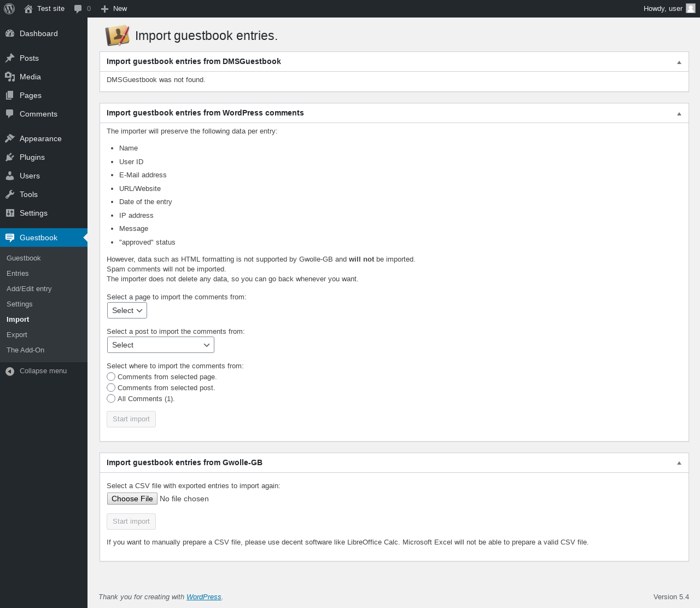
Task: Collapse the DMSGuestbook import panel
Action: tap(679, 62)
